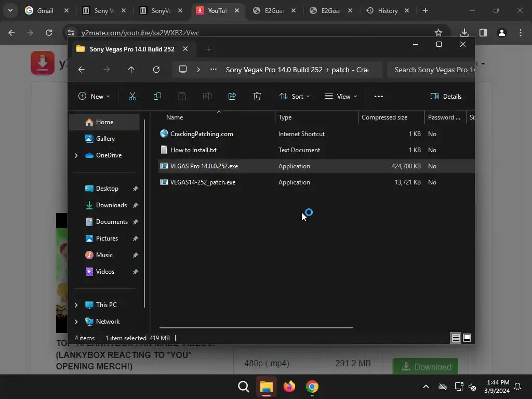Open the New dropdown menu

tap(94, 96)
